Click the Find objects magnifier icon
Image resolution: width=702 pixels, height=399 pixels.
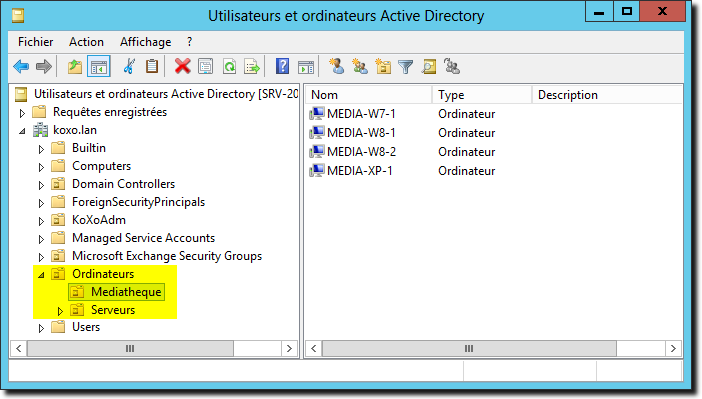click(429, 67)
